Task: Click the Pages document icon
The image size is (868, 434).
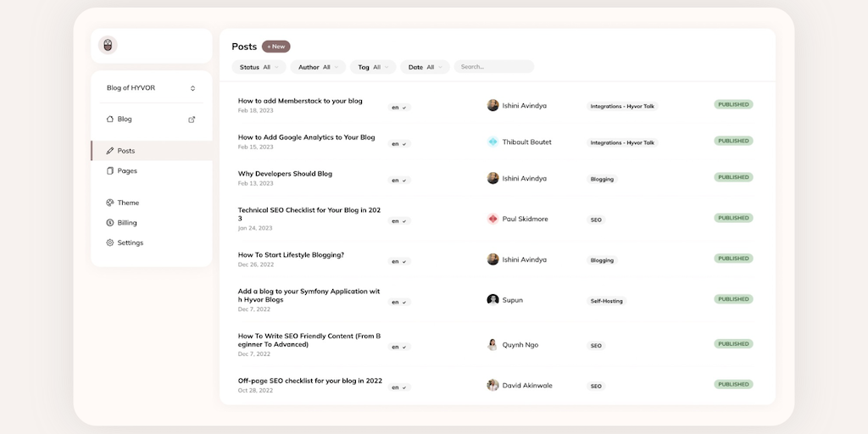Action: 109,171
